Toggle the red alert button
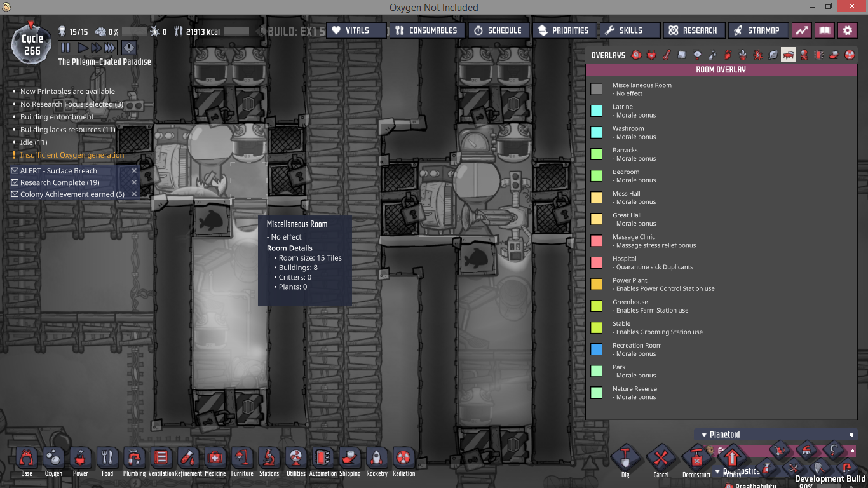 pos(129,48)
